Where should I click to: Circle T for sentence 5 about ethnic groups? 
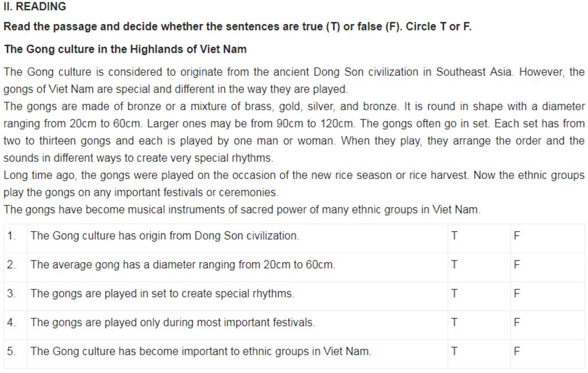[x=454, y=351]
